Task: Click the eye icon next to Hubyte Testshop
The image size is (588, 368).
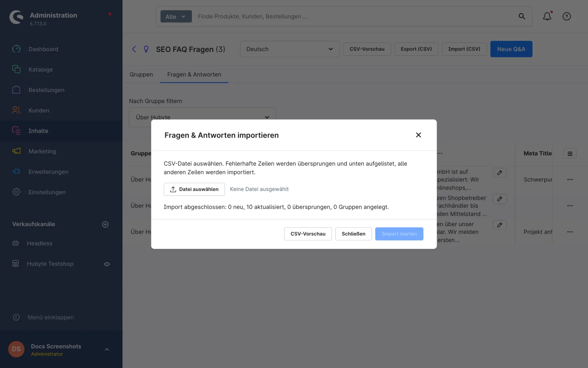Action: click(107, 264)
